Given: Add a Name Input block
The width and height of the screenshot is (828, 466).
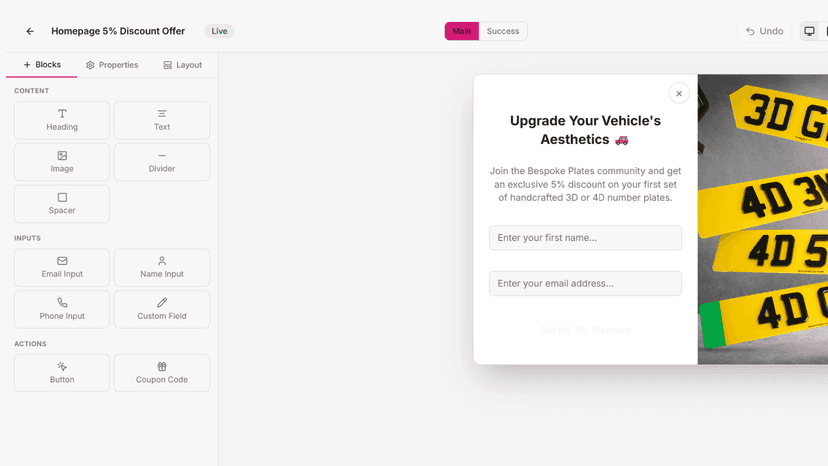Looking at the screenshot, I should point(162,268).
